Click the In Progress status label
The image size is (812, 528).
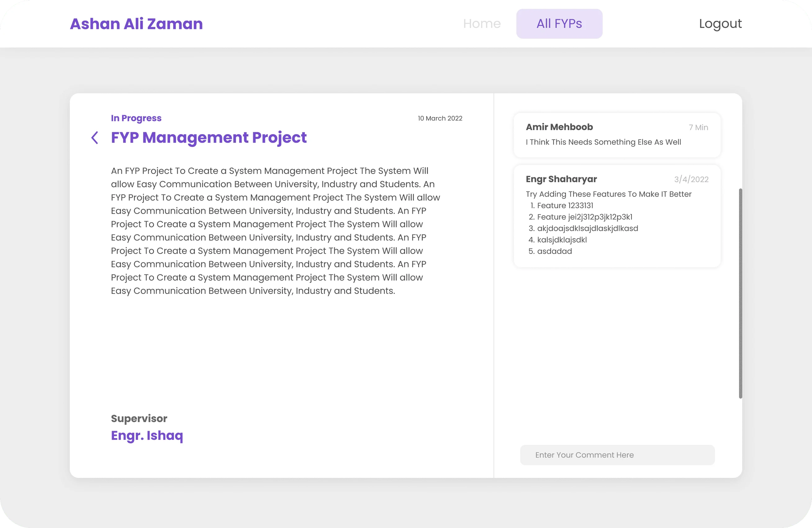click(x=136, y=118)
